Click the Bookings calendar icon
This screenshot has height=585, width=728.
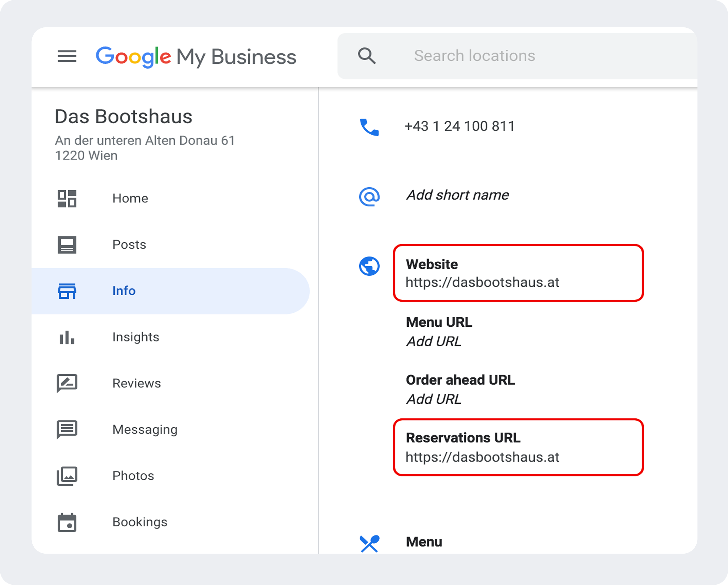click(67, 522)
